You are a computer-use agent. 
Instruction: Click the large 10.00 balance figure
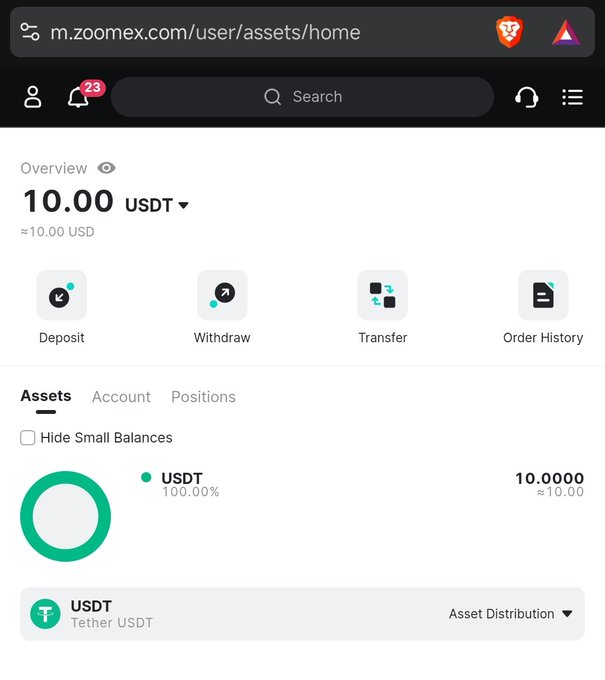(69, 201)
